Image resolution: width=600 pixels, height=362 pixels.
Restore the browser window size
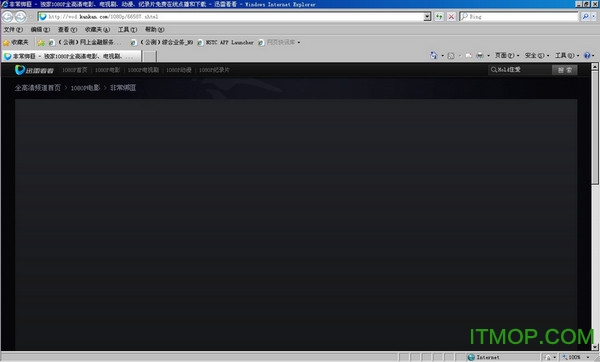coord(587,4)
